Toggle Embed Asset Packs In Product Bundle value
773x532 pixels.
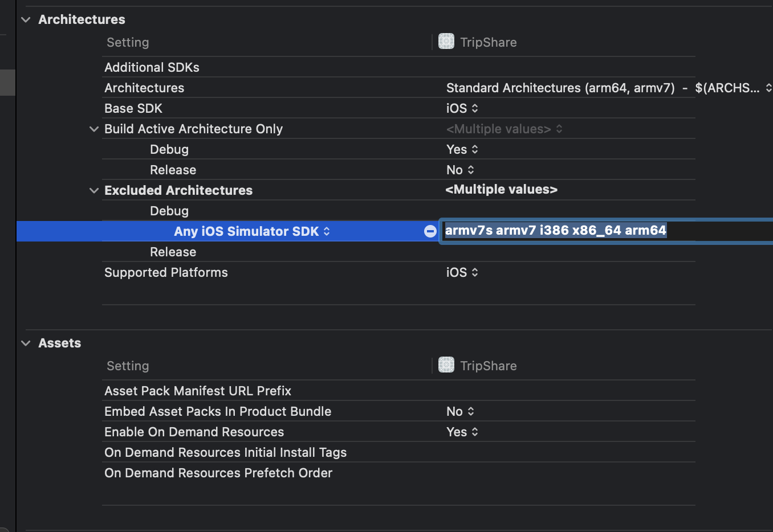(x=460, y=411)
